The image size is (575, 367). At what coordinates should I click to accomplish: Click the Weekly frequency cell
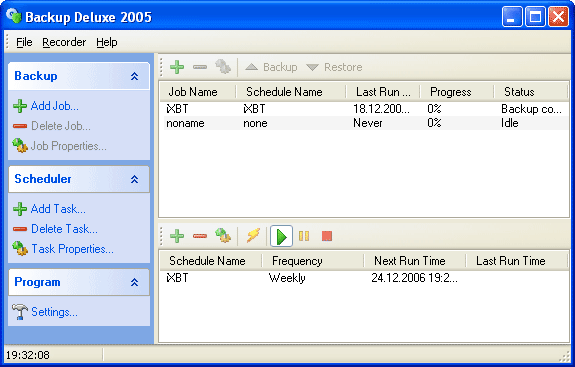(287, 278)
